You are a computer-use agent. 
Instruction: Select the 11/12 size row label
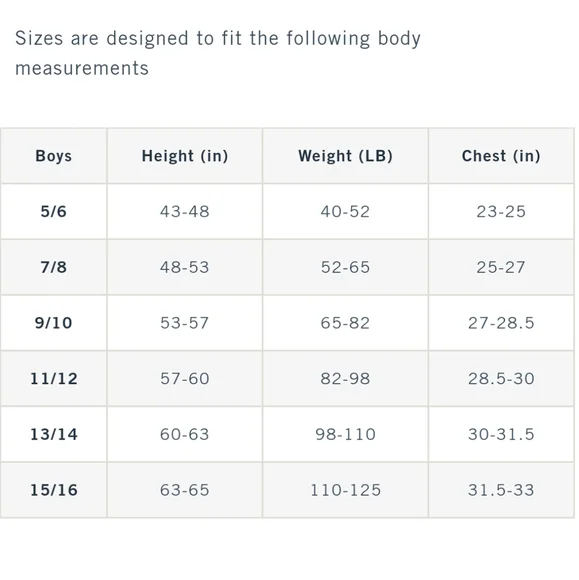[x=54, y=378]
